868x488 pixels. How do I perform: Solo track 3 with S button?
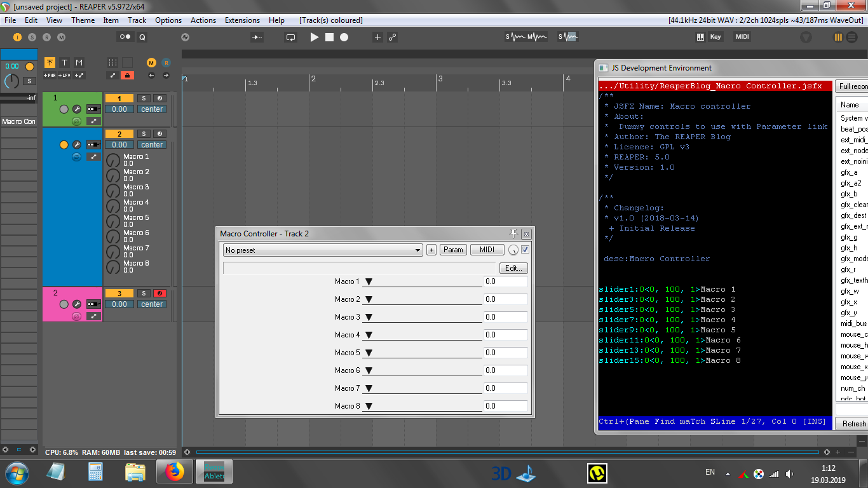click(x=144, y=294)
